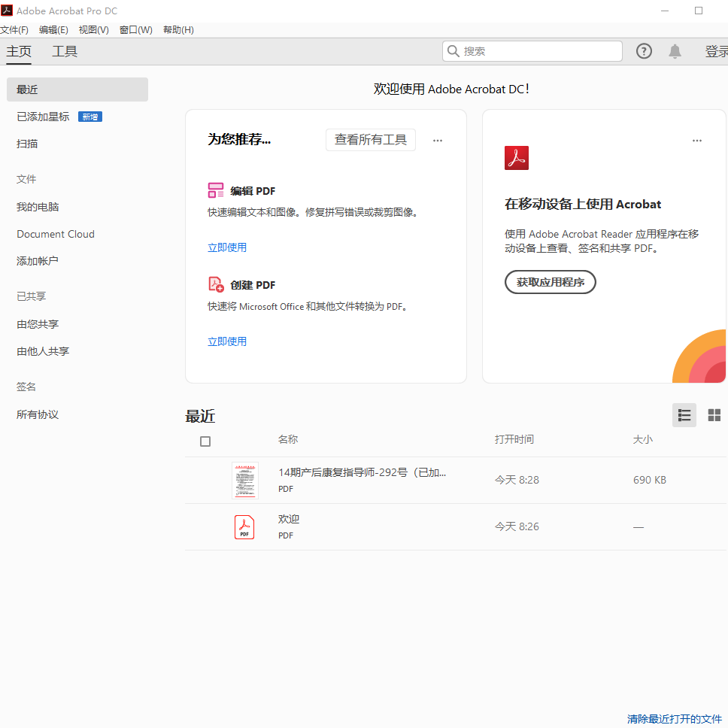
Task: Click the 创建 PDF heading
Action: [x=253, y=284]
